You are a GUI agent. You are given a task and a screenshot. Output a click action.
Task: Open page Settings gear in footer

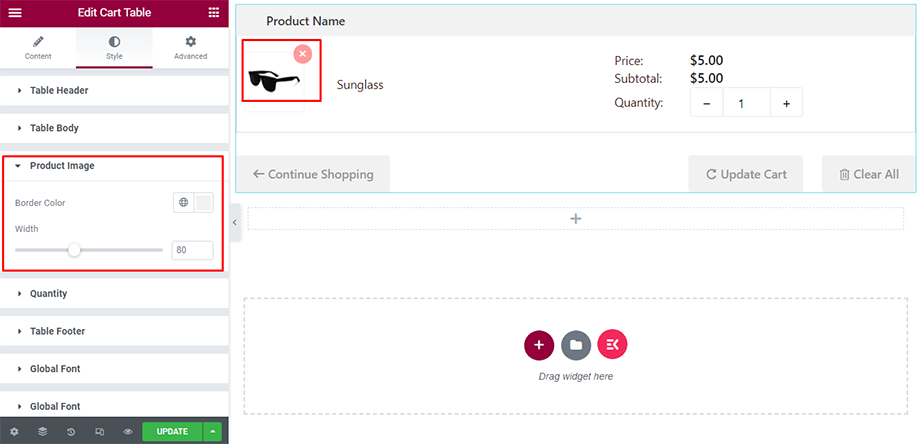click(x=14, y=432)
